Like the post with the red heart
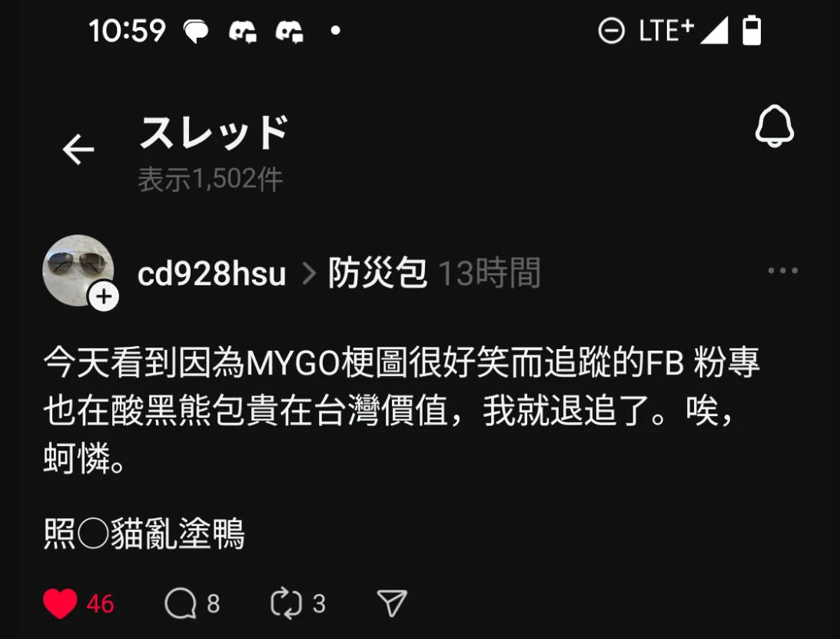 point(60,603)
